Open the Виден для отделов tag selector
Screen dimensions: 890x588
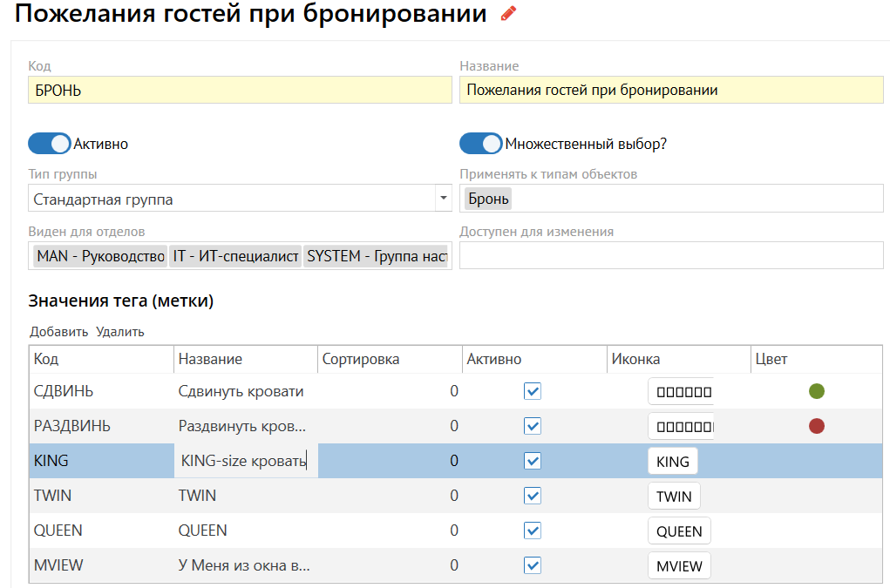[240, 256]
